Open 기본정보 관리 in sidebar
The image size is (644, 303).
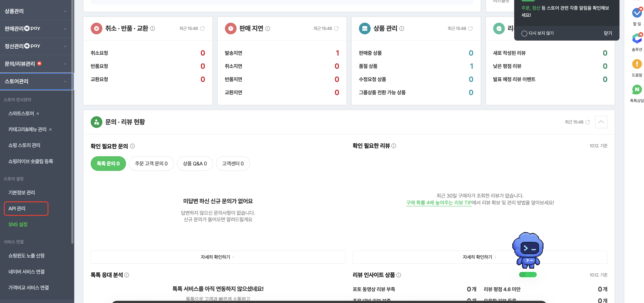pos(22,193)
